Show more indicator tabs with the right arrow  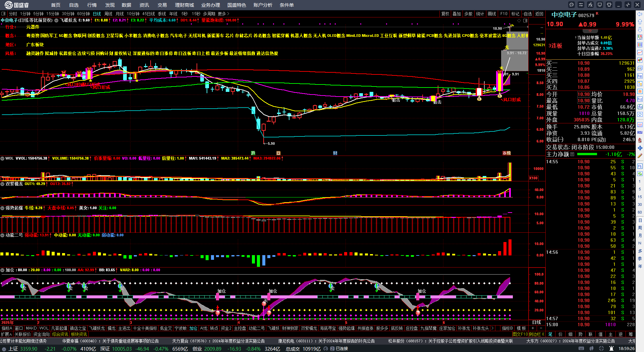tap(492, 328)
